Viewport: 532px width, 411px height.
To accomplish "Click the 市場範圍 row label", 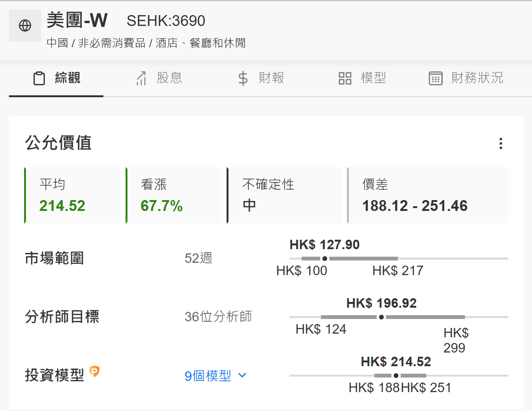I will click(x=54, y=259).
